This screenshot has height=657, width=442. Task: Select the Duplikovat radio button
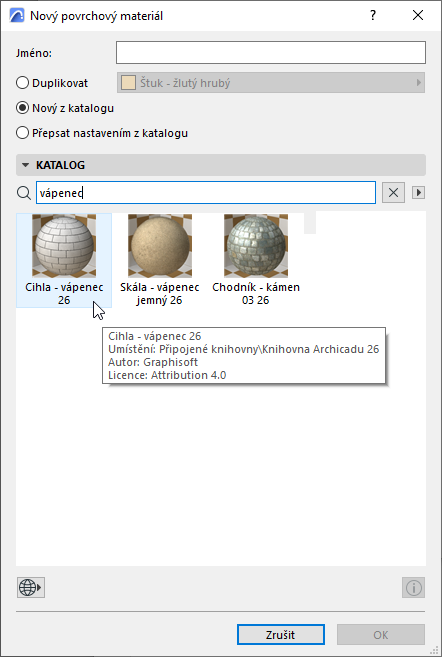coord(22,83)
